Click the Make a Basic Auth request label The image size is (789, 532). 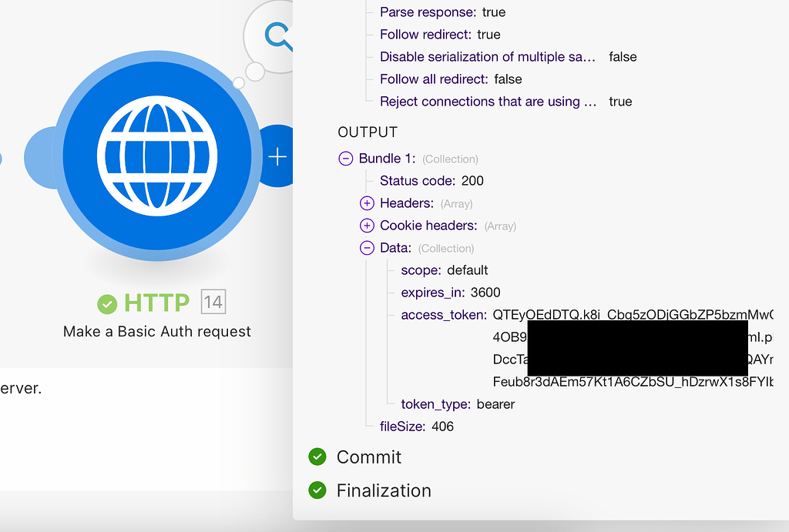click(x=156, y=331)
